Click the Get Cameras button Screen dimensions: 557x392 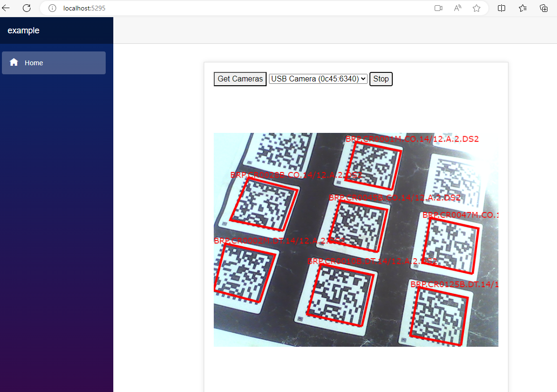point(240,79)
